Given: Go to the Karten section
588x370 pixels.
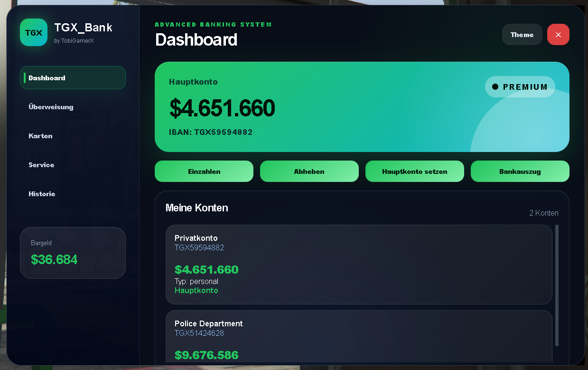Looking at the screenshot, I should 73,136.
